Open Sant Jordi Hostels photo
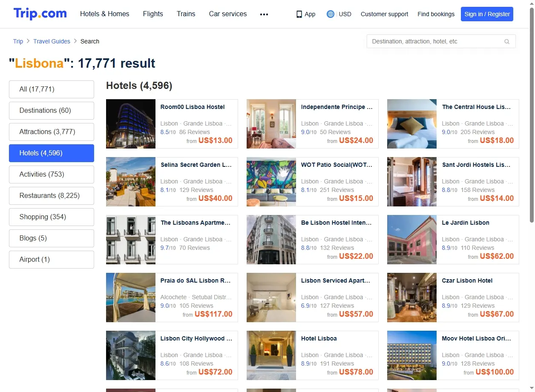 [x=412, y=182]
